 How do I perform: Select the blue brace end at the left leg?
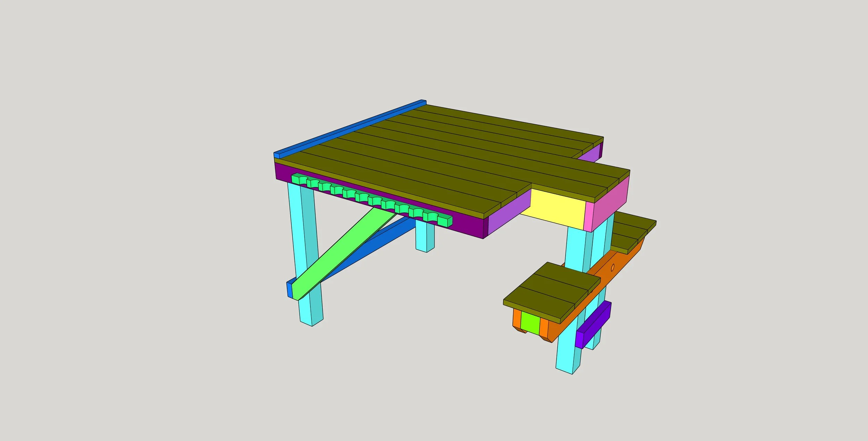(x=289, y=290)
